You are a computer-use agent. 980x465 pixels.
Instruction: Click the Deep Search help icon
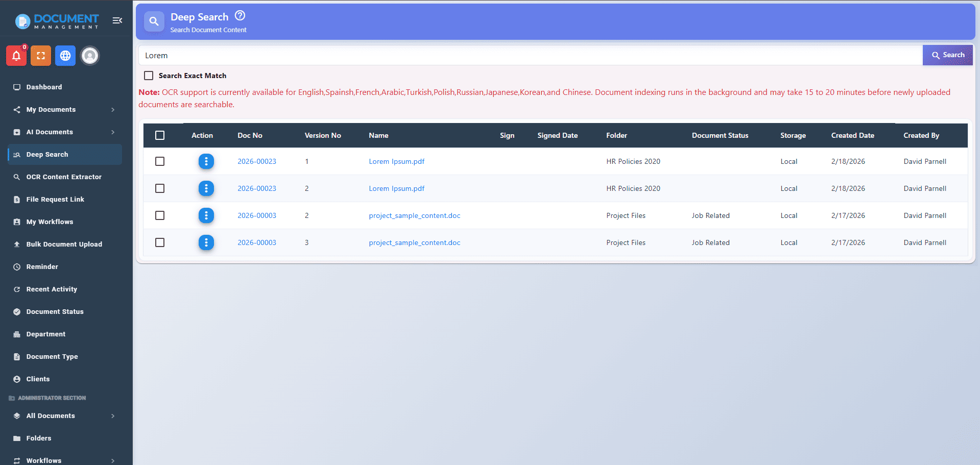point(240,16)
